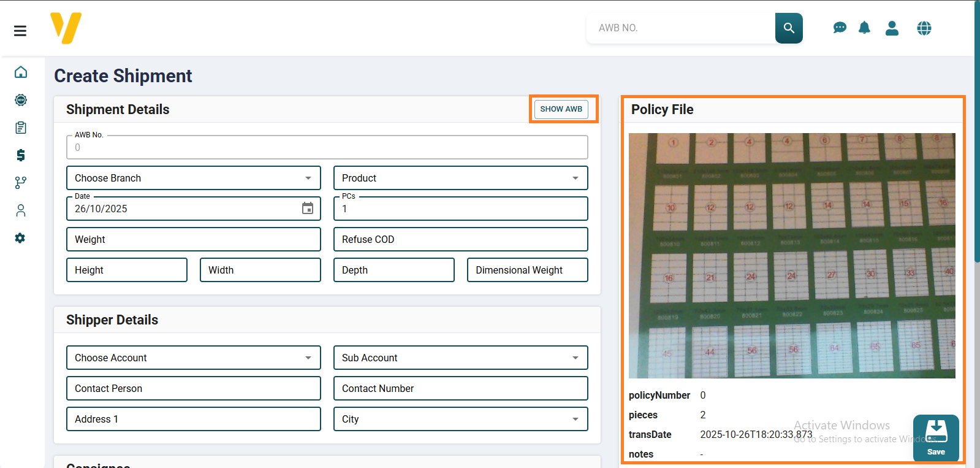Open the notifications bell
The image size is (980, 468).
[x=864, y=28]
